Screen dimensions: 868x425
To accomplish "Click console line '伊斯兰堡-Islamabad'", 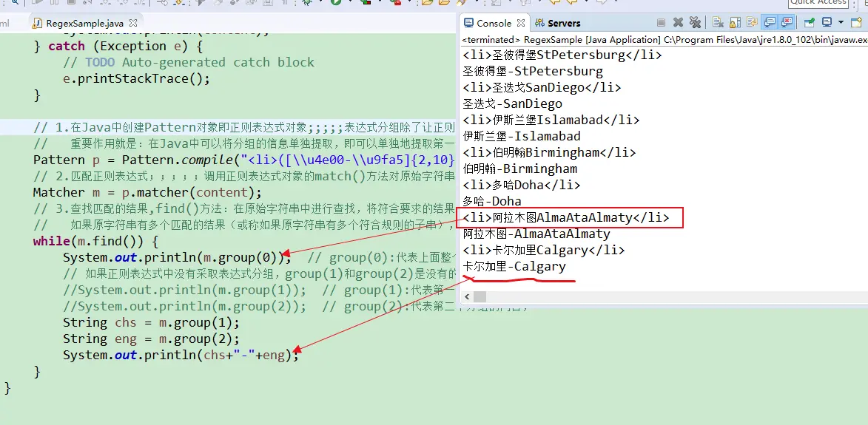I will point(522,136).
